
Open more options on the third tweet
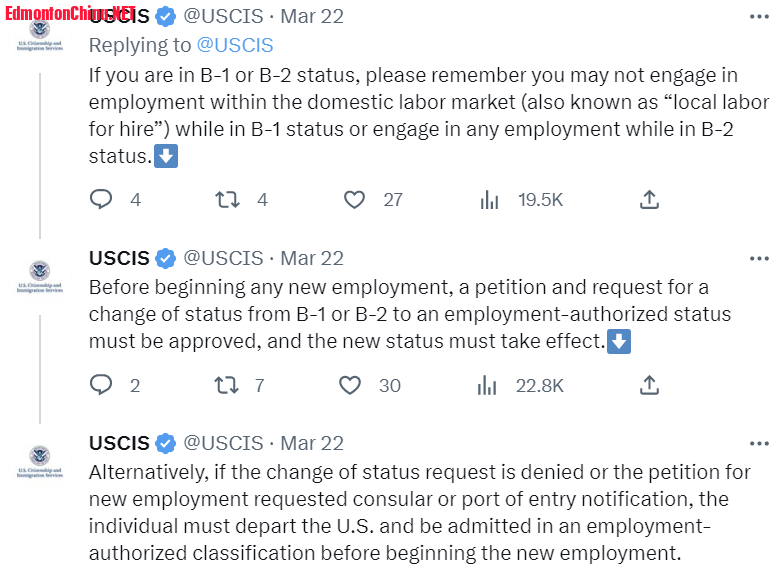[x=759, y=444]
